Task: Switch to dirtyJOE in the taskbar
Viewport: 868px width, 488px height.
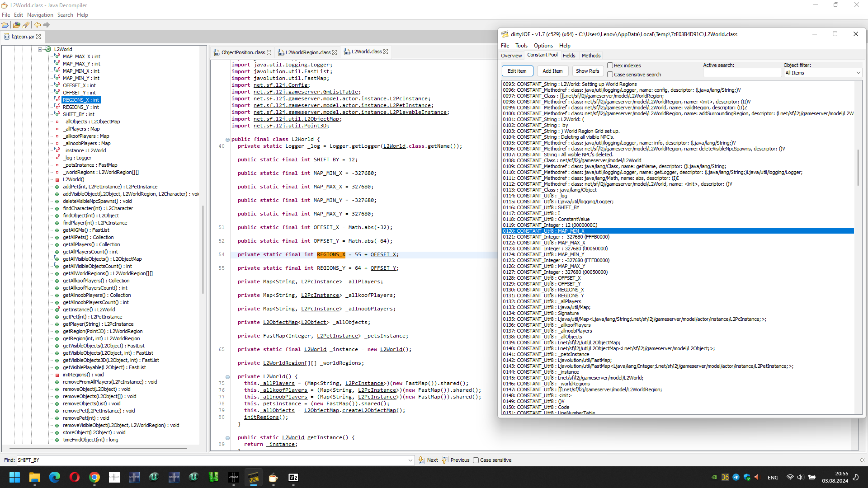Action: tap(254, 477)
